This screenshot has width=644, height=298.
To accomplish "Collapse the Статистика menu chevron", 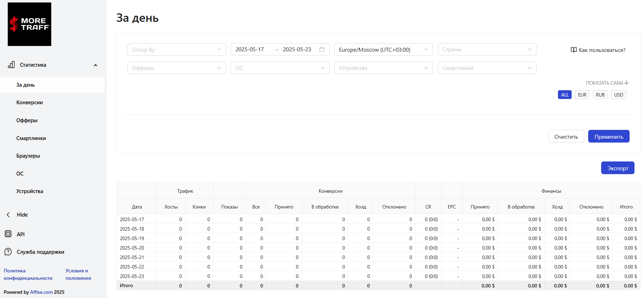I will (x=96, y=65).
